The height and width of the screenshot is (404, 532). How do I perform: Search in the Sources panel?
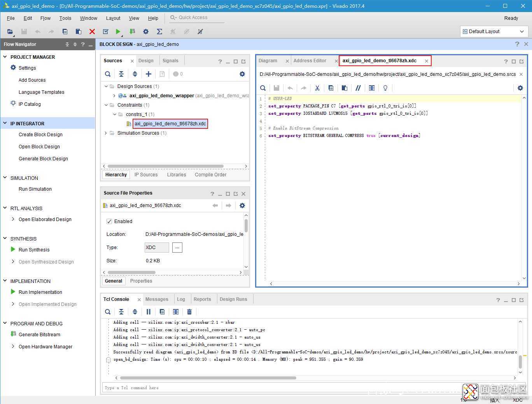coord(108,74)
